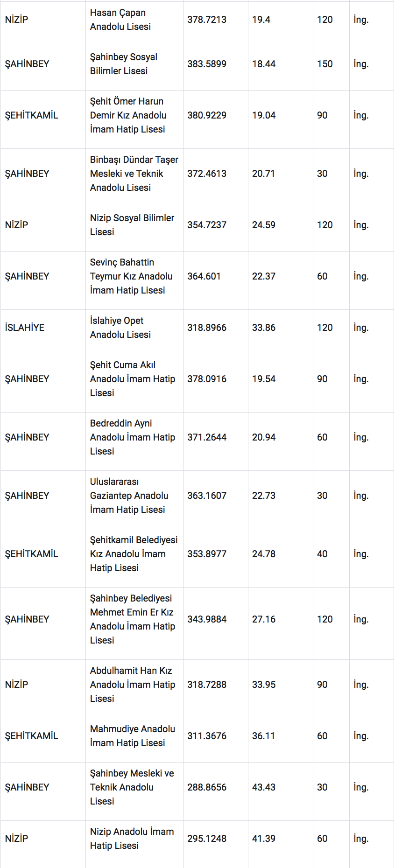
Task: Select the İSLAHİYE district cell
Action: (25, 328)
